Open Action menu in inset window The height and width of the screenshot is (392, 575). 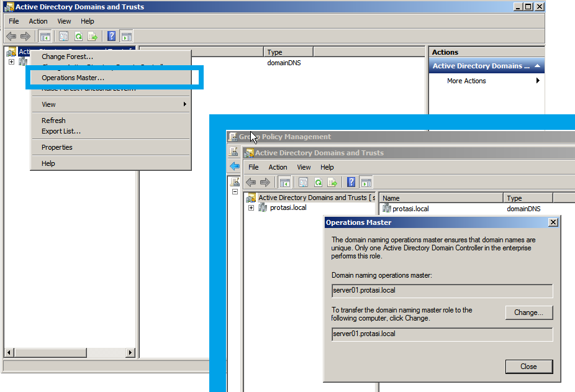(x=278, y=167)
